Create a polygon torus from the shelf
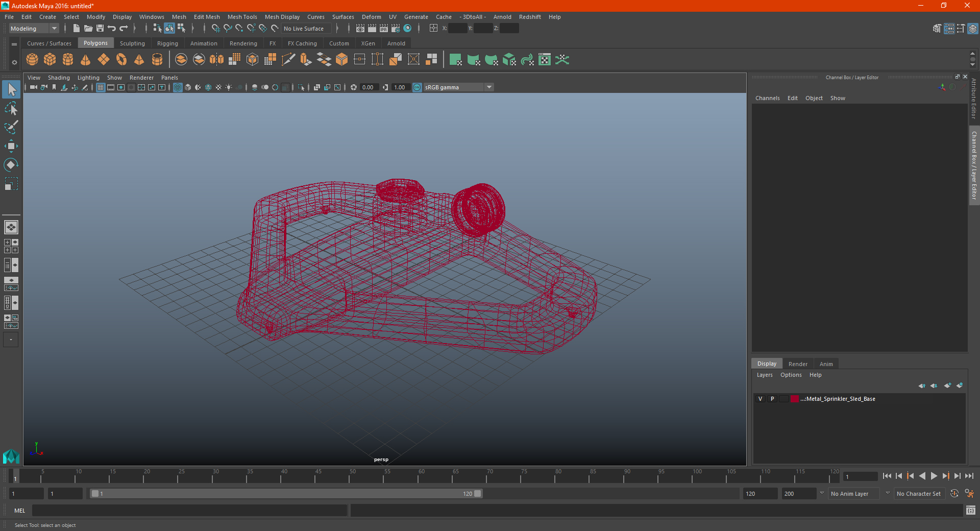980x531 pixels. tap(121, 60)
